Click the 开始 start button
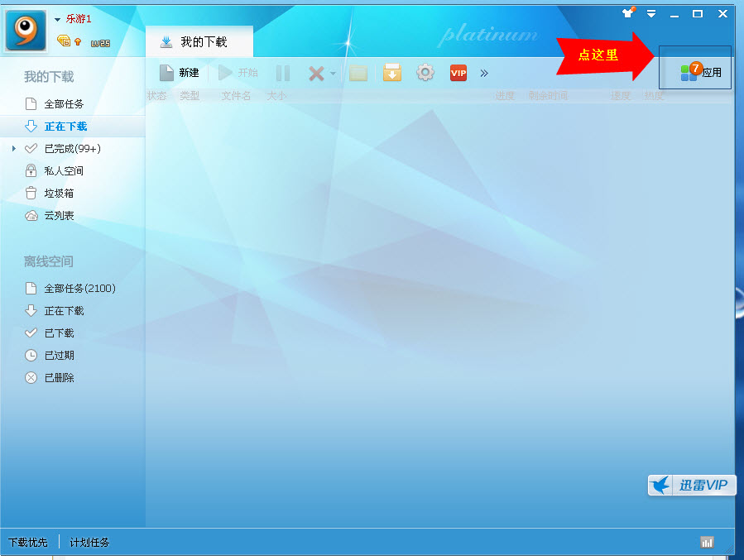This screenshot has height=560, width=744. [238, 73]
